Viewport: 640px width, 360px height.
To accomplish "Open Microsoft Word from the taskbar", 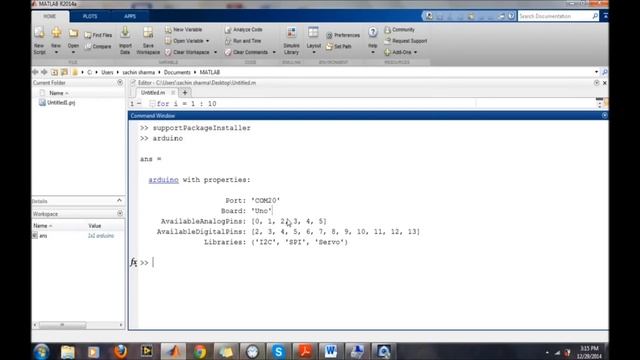I will click(331, 351).
